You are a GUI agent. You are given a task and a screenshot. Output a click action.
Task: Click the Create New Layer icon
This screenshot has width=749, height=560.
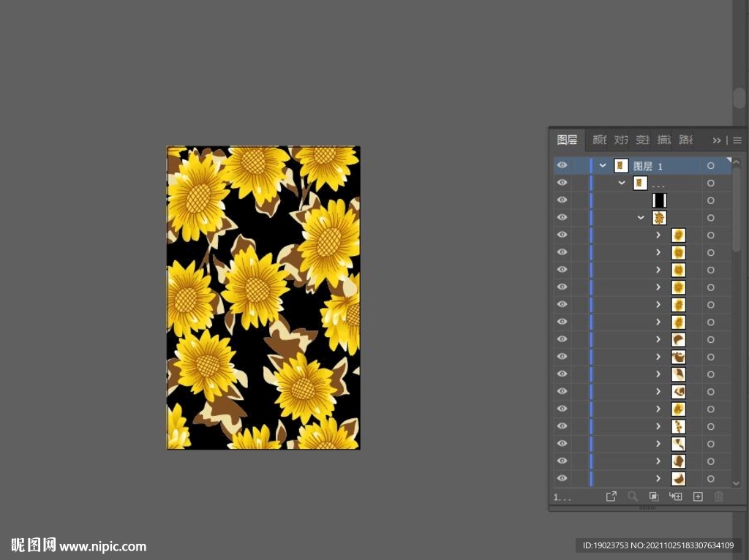coord(698,496)
